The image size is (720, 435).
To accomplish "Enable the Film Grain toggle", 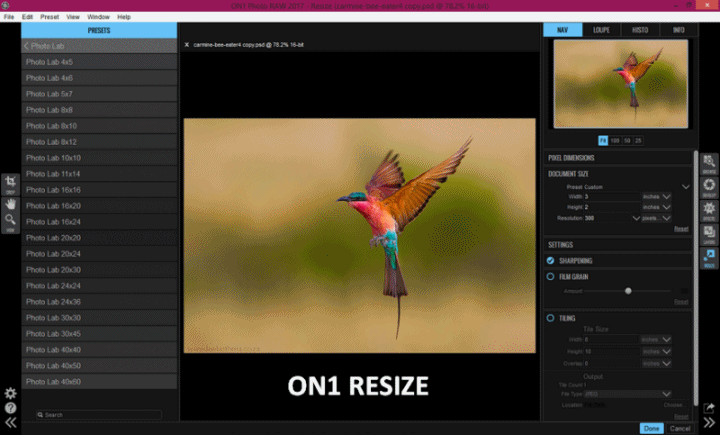I will (550, 277).
